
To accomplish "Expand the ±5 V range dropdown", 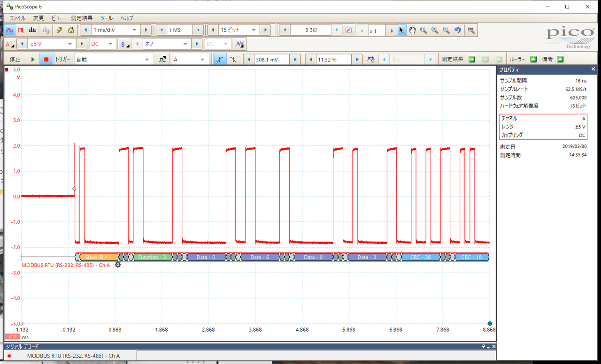I will [x=70, y=44].
